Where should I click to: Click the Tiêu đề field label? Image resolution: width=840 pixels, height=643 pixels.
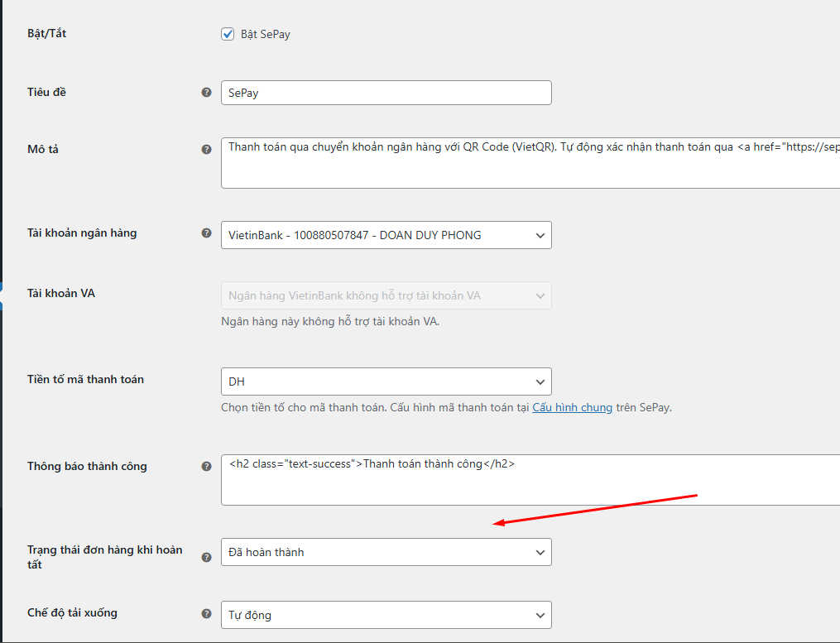[x=46, y=92]
